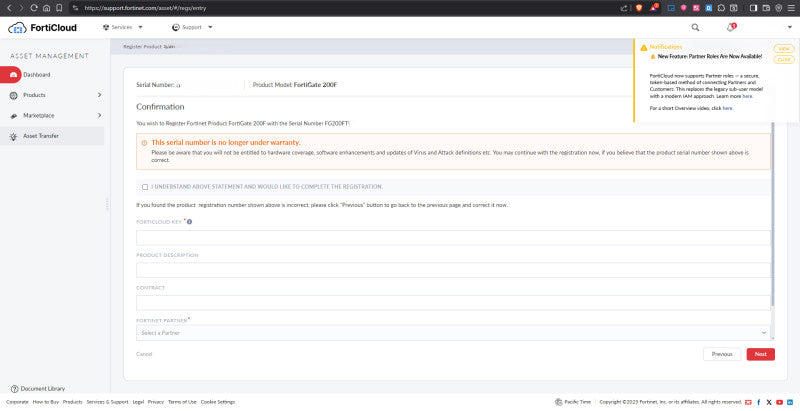Open Cookie Settings footer link

(x=218, y=402)
